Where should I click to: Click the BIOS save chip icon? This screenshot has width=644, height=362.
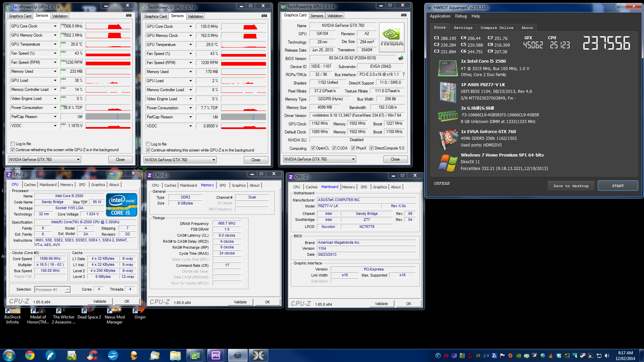click(x=401, y=58)
